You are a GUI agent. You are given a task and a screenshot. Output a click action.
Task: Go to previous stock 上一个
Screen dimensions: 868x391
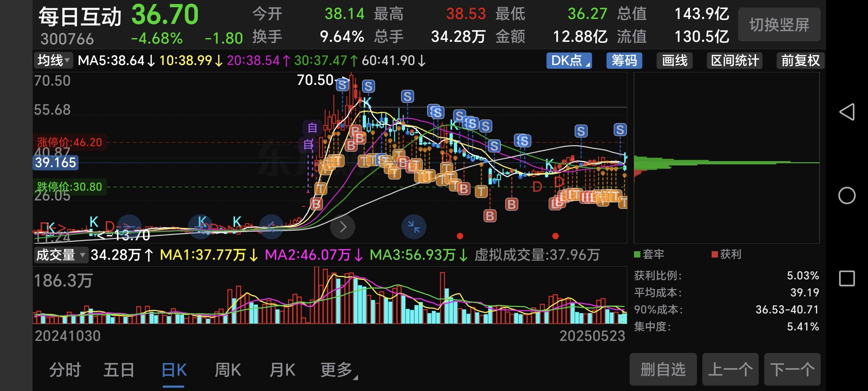pos(730,369)
